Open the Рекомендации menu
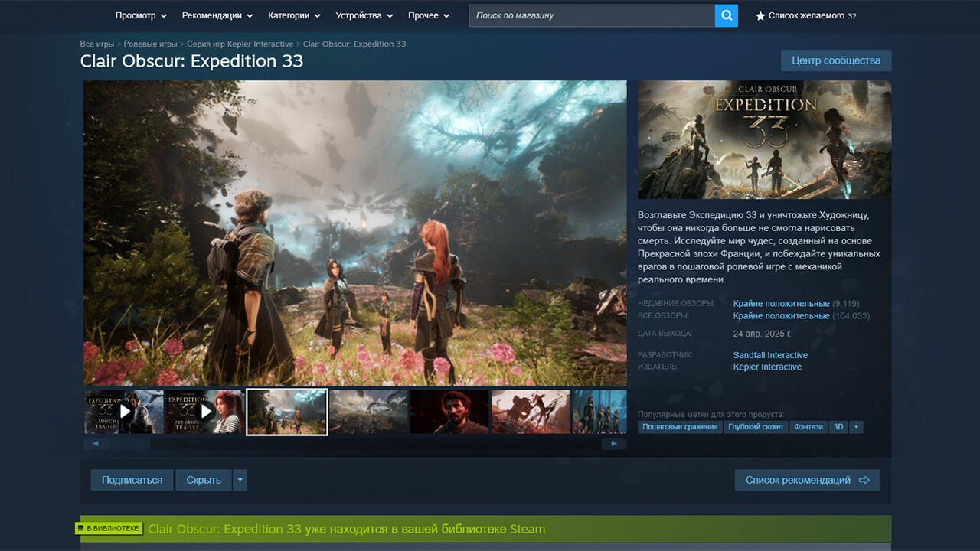 click(x=217, y=15)
